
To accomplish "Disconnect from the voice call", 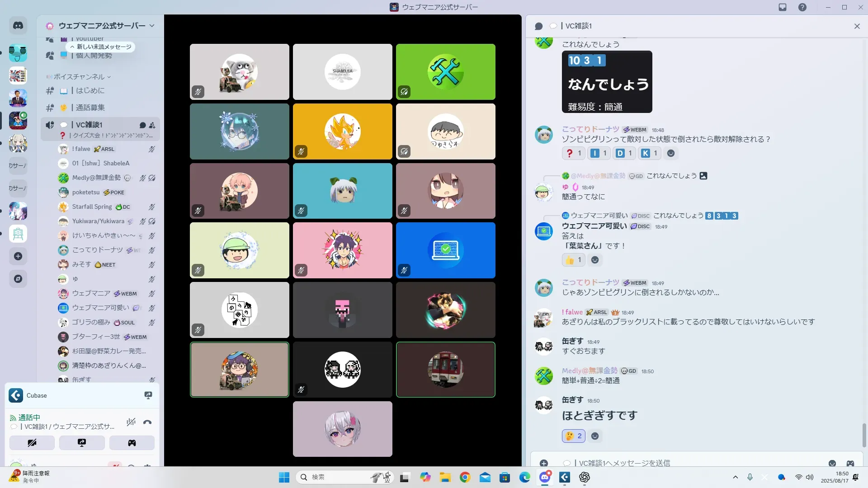I will (x=147, y=422).
